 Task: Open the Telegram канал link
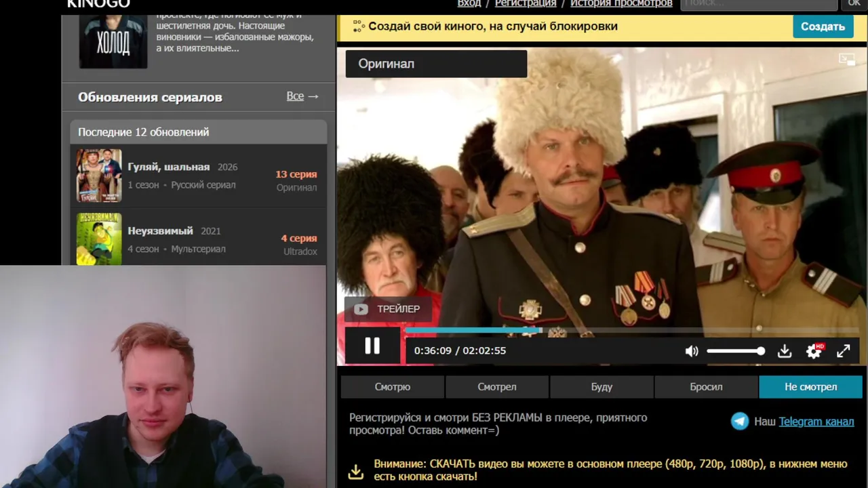[816, 422]
